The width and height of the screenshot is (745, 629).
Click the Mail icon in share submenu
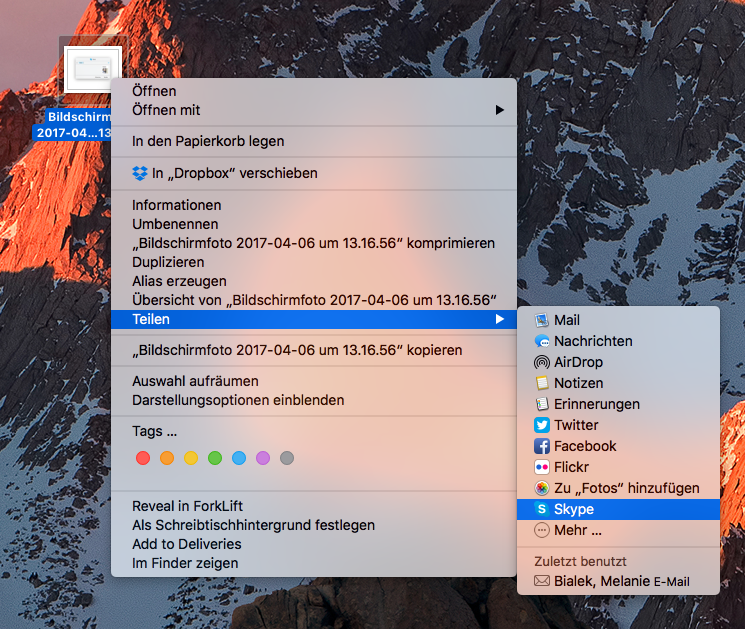(542, 320)
